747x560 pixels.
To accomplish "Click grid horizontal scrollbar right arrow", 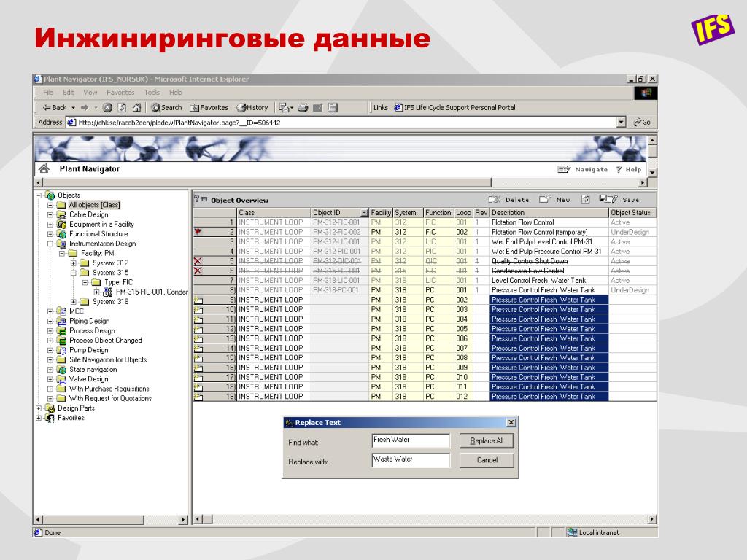I will coord(651,519).
